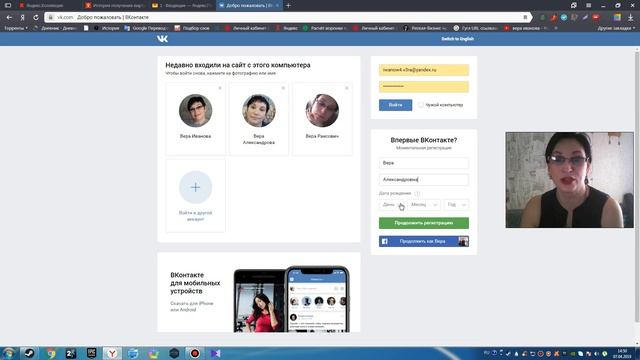Switch to the Входящие Яндекс Почта tab
Screen dimensions: 640x360
181,6
